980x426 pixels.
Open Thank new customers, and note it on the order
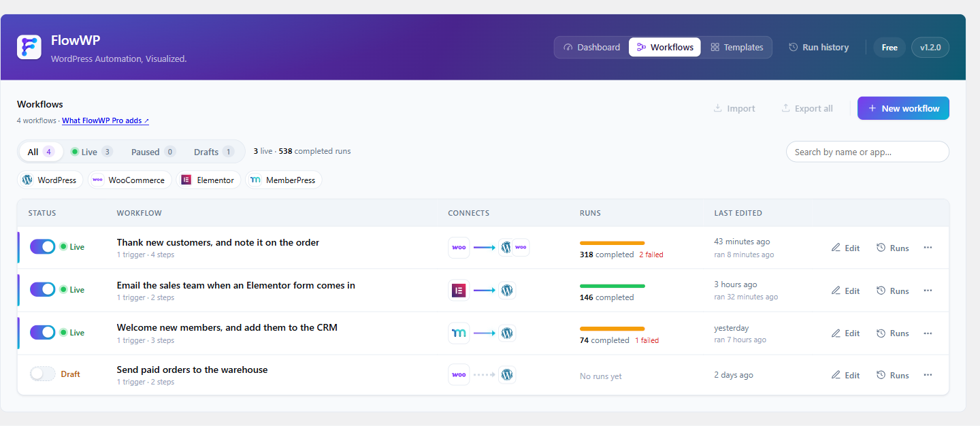pyautogui.click(x=218, y=242)
